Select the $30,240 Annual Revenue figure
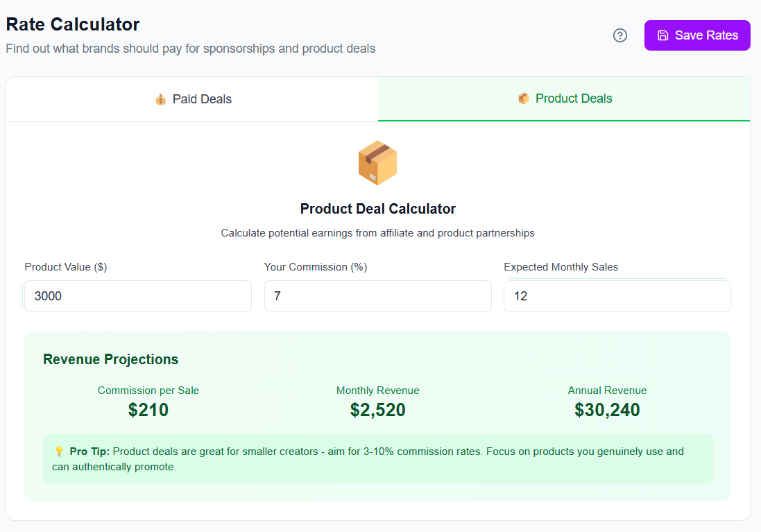The image size is (761, 532). tap(607, 410)
